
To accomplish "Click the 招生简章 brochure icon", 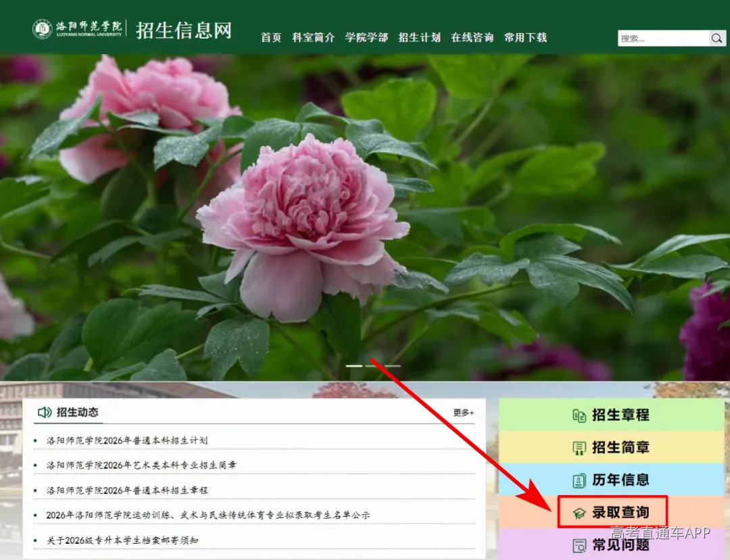I will point(579,448).
